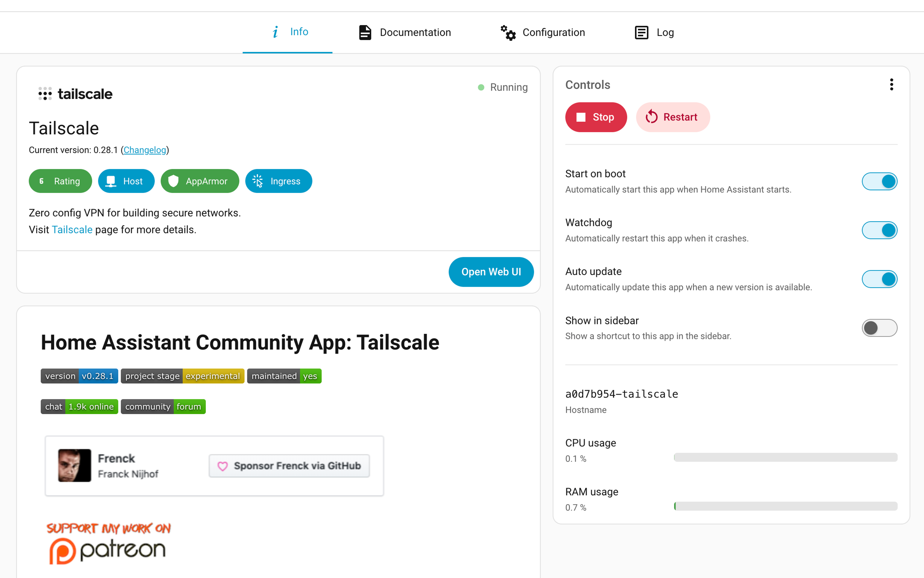Click the RAM usage progress bar

(785, 506)
